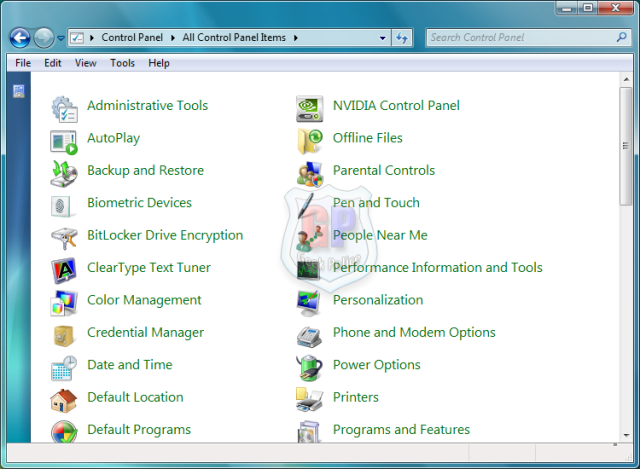Open the Power Options link
640x469 pixels.
[x=376, y=365]
